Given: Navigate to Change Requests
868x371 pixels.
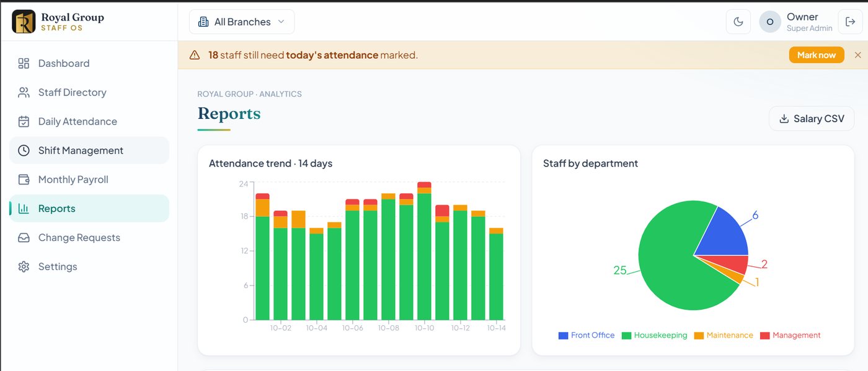Looking at the screenshot, I should coord(89,238).
